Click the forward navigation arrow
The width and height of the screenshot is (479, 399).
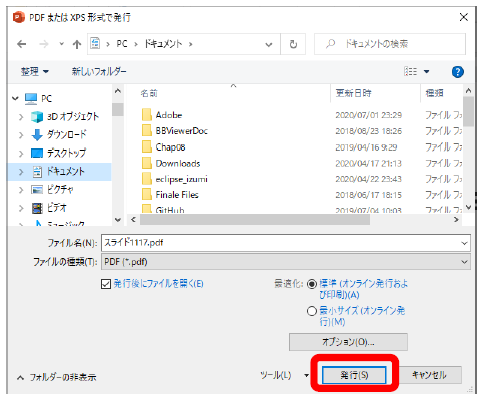[44, 44]
